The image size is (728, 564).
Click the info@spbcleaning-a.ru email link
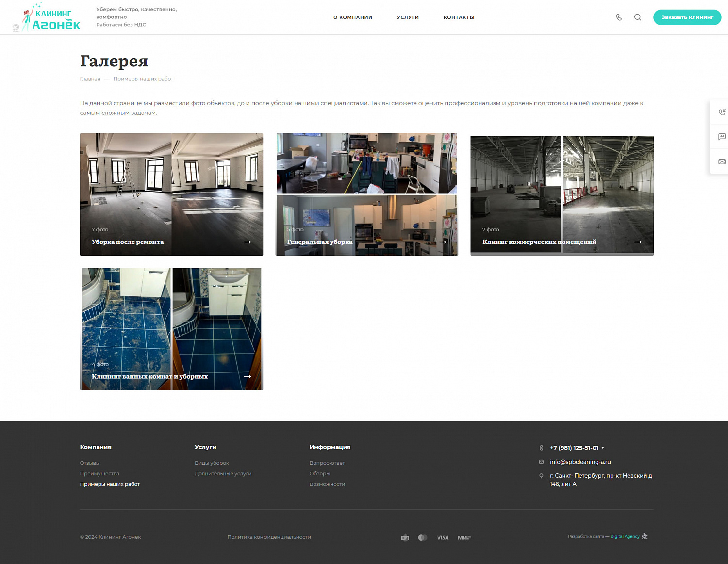point(580,462)
